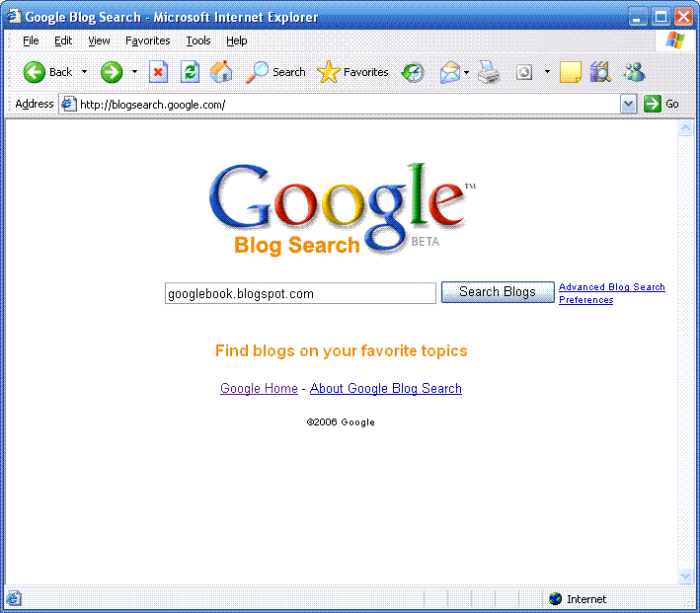This screenshot has width=700, height=613.
Task: Click the page icon in the address bar
Action: pos(69,104)
